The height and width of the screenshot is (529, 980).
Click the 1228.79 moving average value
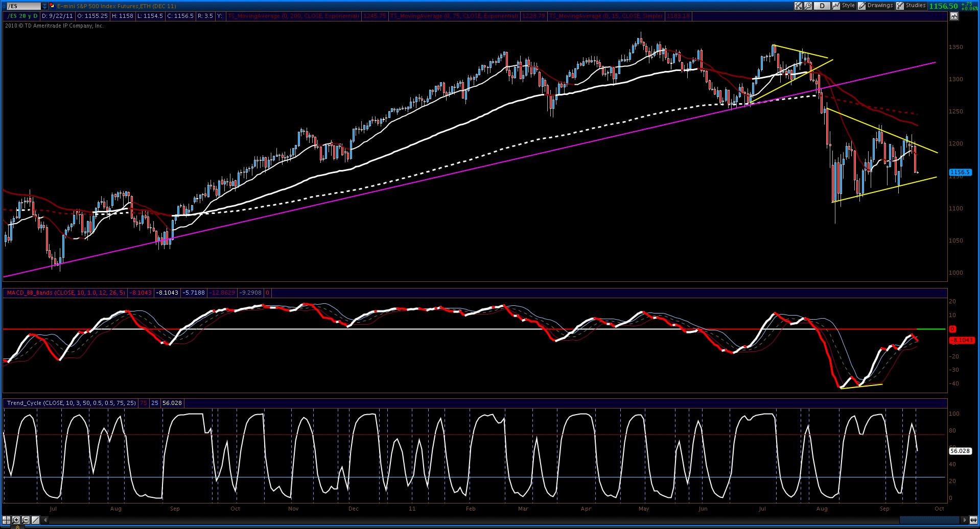(533, 16)
